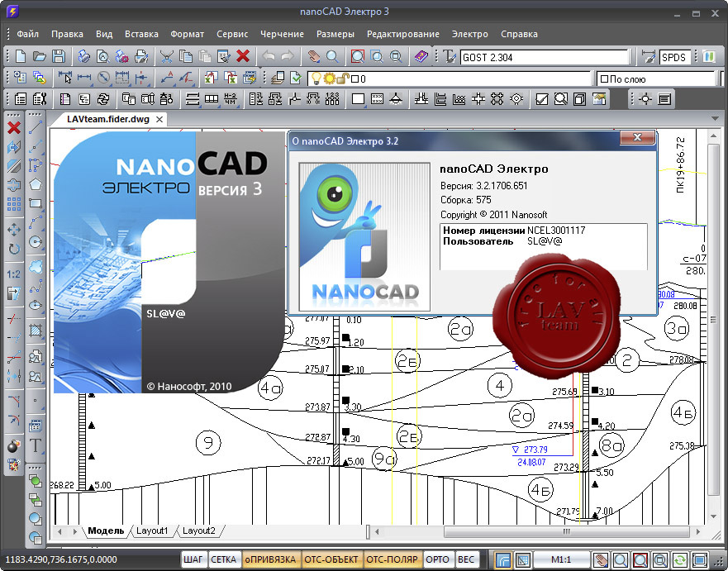This screenshot has width=728, height=571.
Task: Open the SPDS dimension style dropdown
Action: tap(675, 57)
